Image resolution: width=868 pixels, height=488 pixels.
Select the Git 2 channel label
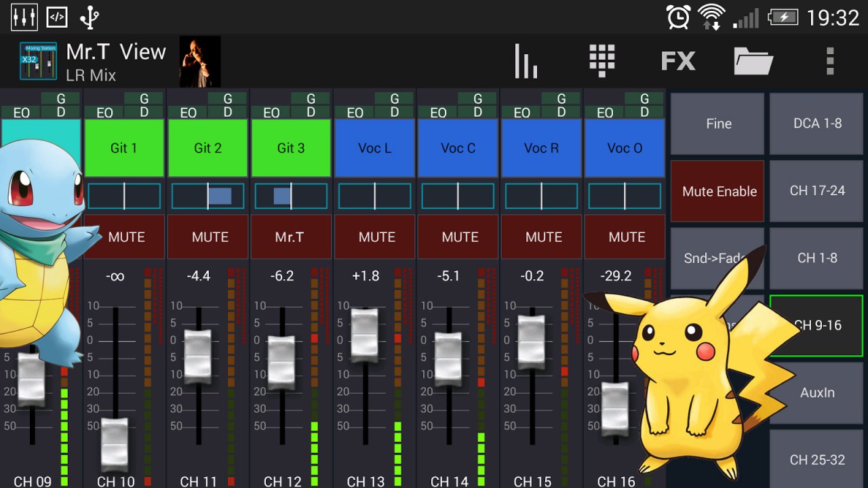208,148
